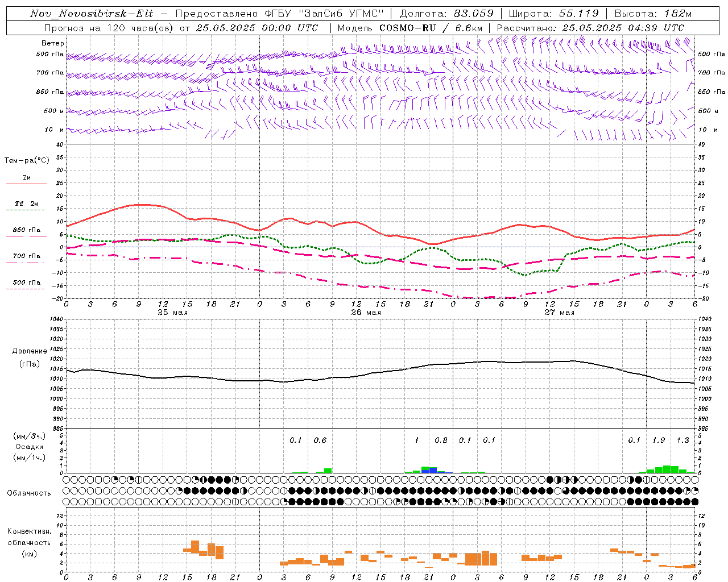Click the forecast start time "25.05.2025 00:00 UTC"
This screenshot has width=728, height=582.
[257, 28]
